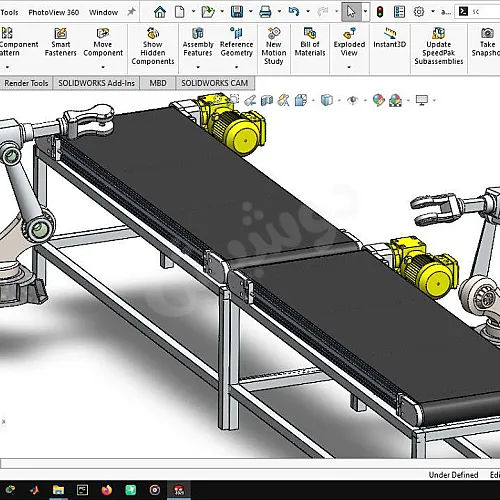Rebuild the model using traffic light
Screen dimensions: 500x500
coord(379,12)
